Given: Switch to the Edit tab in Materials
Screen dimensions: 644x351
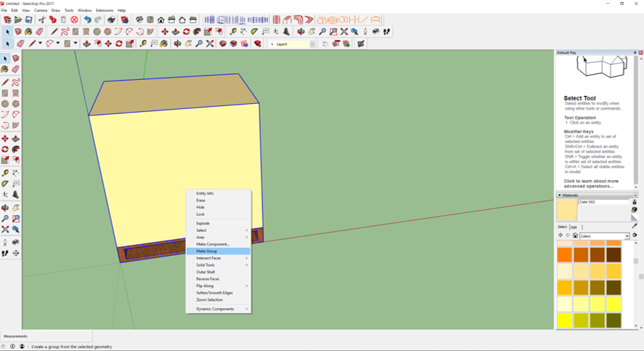Looking at the screenshot, I should coord(574,227).
